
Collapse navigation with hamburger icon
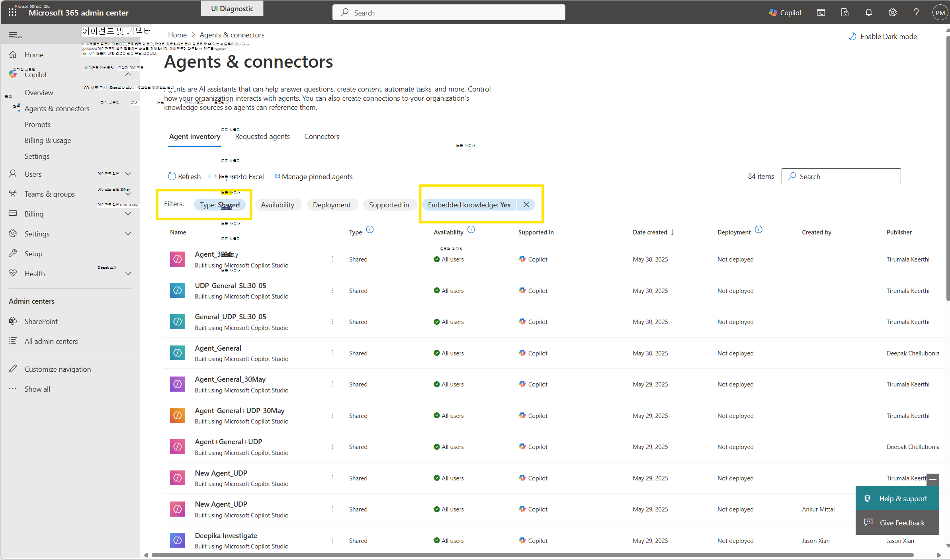point(13,35)
